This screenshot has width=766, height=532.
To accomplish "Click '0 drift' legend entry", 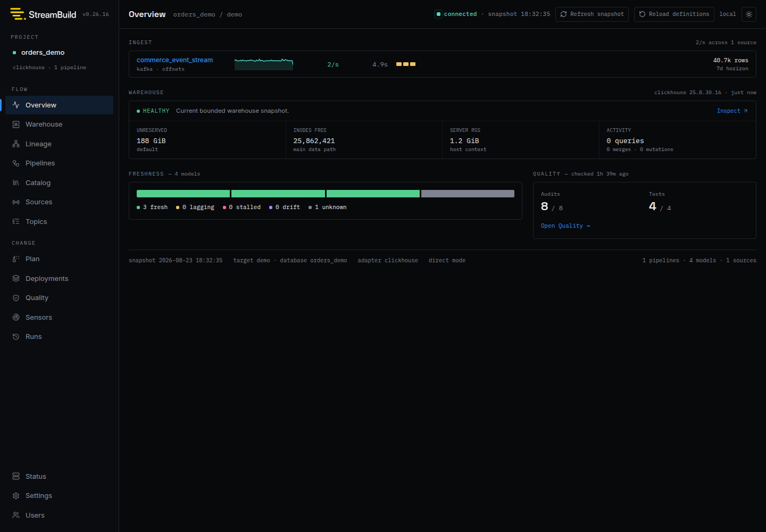I will 285,207.
